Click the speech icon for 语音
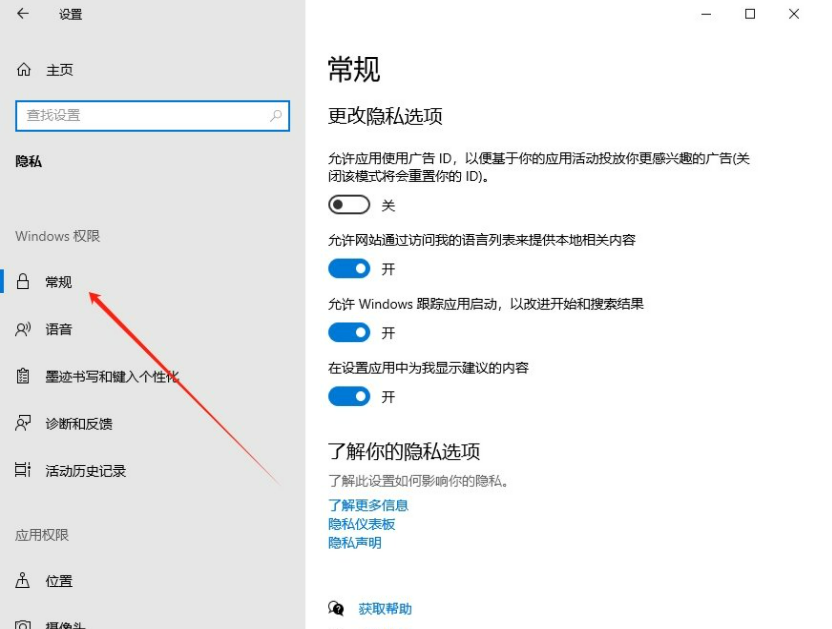The image size is (832, 629). coord(23,329)
